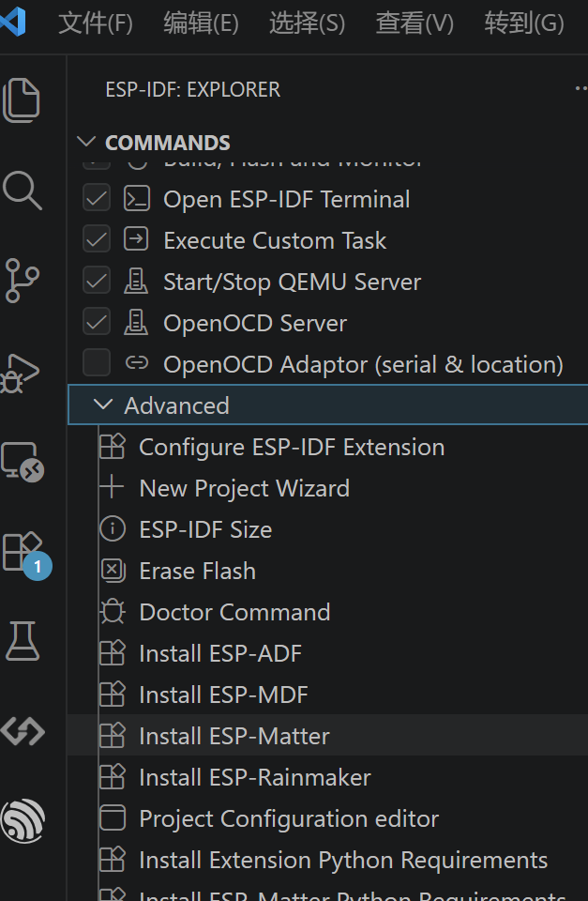Click the icon beside Install ESP-Rainmaker
Viewport: 588px width, 901px height.
113,777
